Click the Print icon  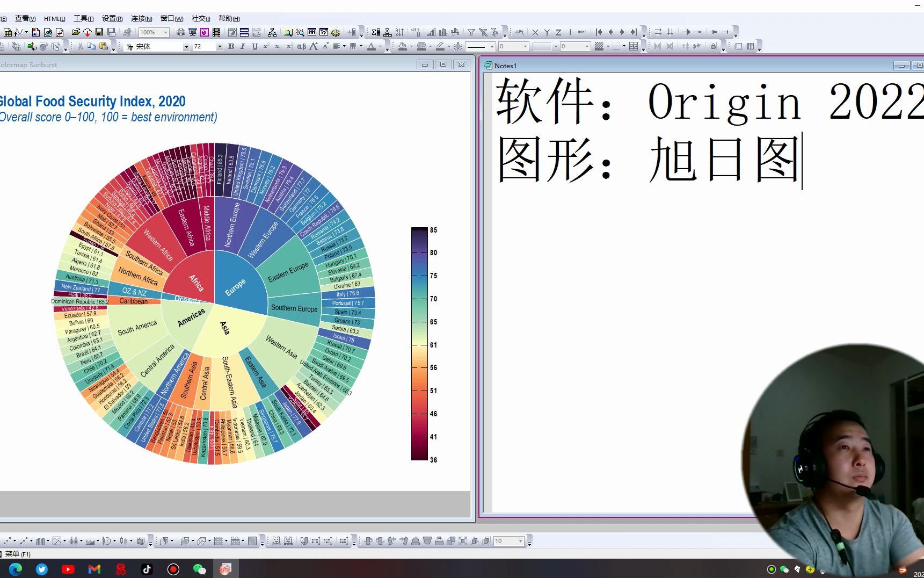point(181,33)
